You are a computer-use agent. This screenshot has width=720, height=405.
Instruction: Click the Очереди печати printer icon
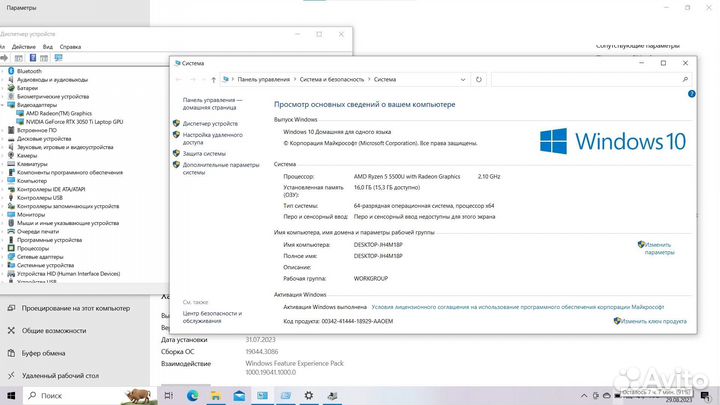coord(11,231)
